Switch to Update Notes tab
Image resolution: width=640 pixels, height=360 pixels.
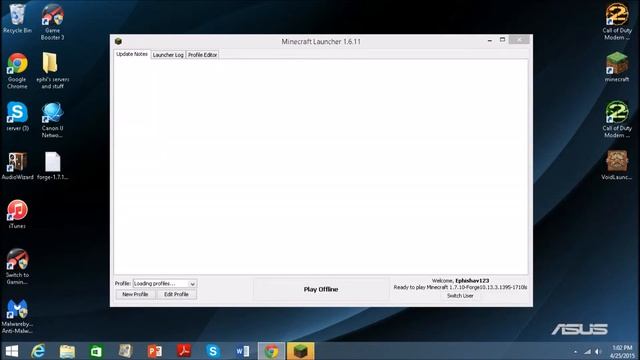click(132, 54)
